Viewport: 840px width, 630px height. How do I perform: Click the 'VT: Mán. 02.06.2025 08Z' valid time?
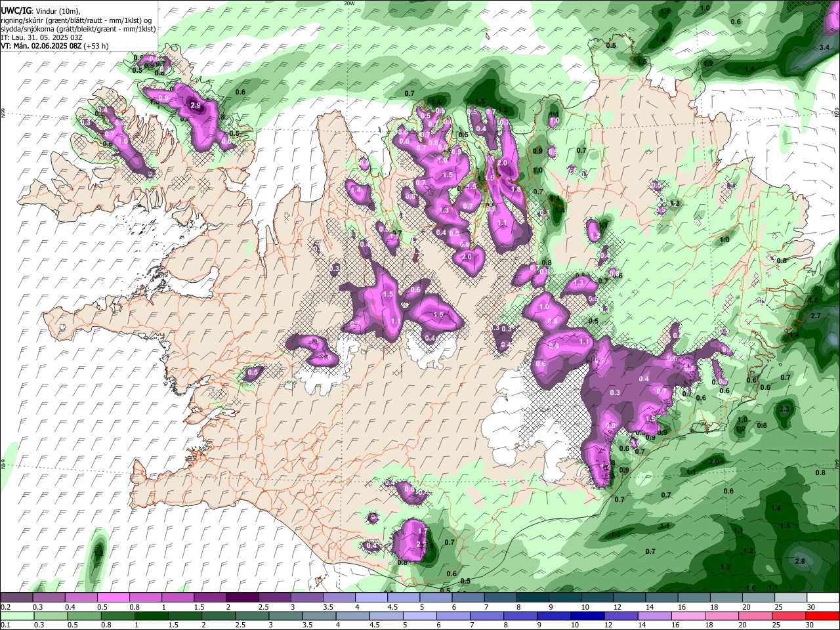(x=41, y=46)
